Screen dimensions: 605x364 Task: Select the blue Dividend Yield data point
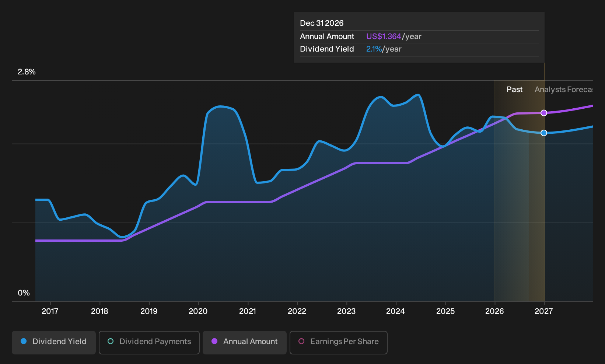(x=544, y=133)
